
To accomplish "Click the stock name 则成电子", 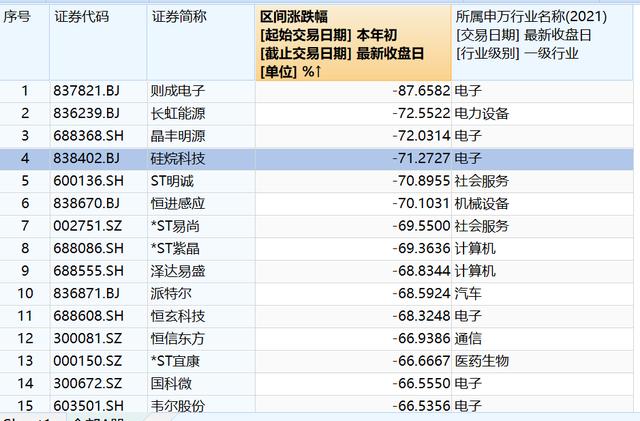I will pyautogui.click(x=178, y=91).
